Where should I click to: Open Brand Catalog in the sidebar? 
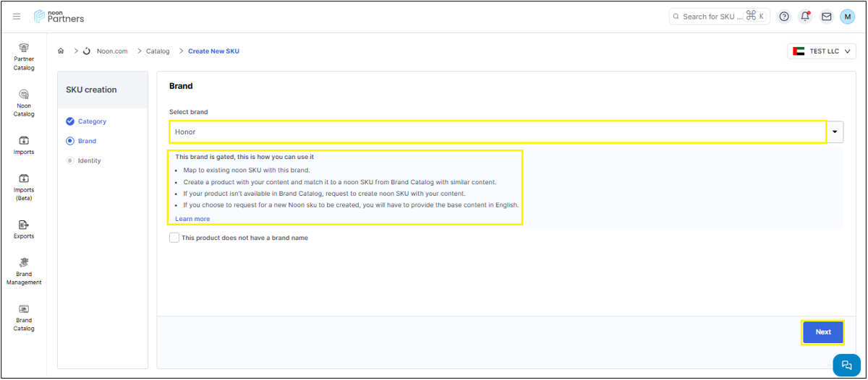[x=24, y=317]
